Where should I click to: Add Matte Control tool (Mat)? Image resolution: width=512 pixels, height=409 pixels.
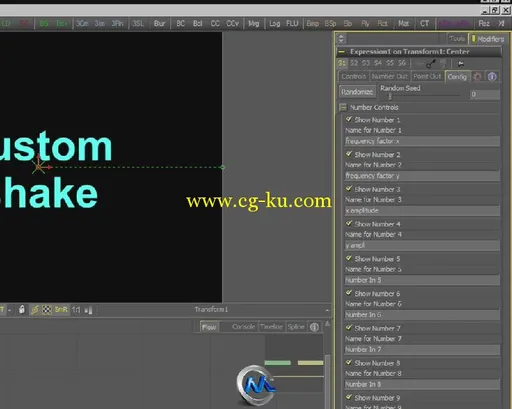[x=403, y=24]
